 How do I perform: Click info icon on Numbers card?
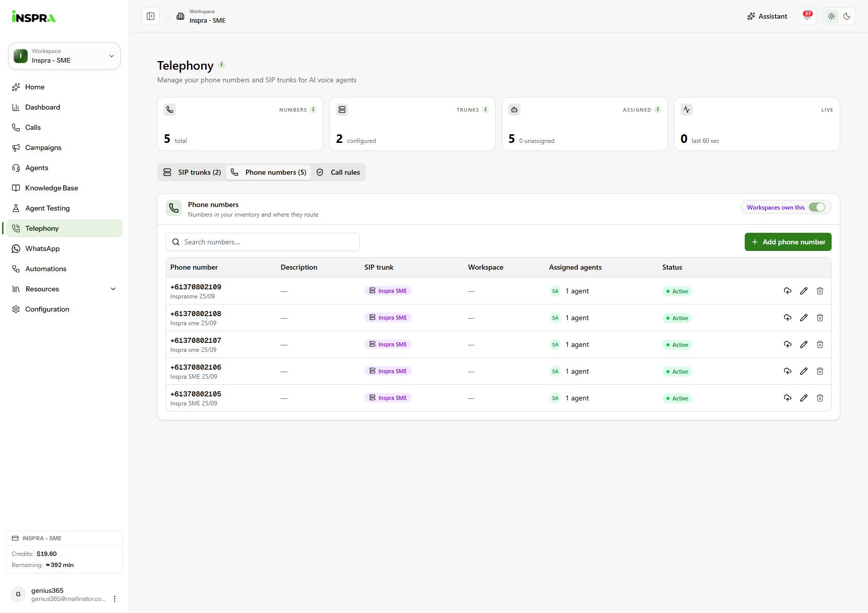(x=313, y=110)
